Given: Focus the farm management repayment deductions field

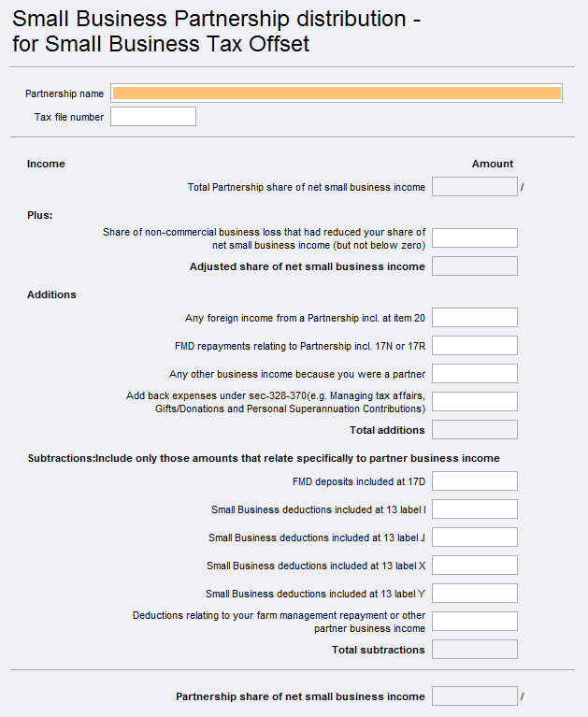Looking at the screenshot, I should 474,622.
